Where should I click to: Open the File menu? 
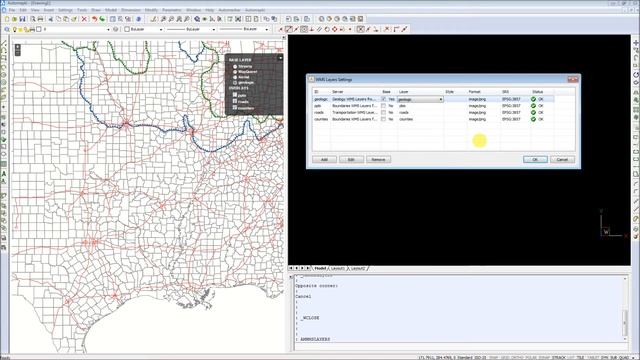coord(12,10)
